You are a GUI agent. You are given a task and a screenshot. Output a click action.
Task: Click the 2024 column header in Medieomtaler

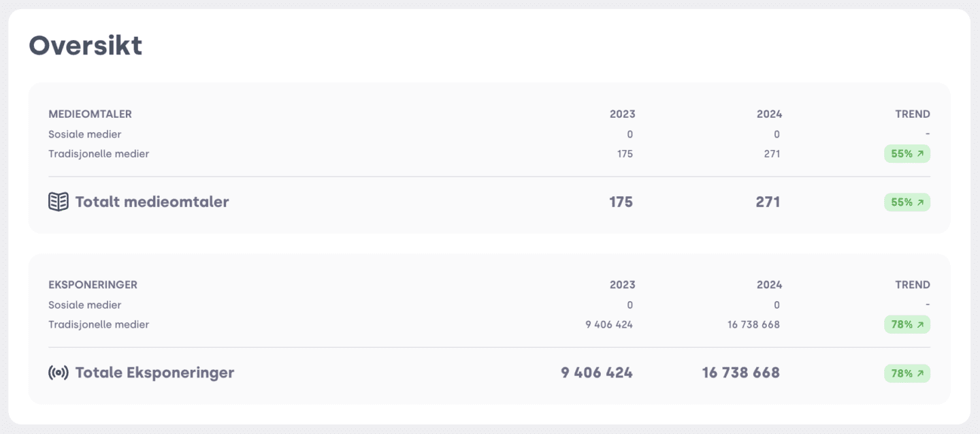tap(769, 114)
